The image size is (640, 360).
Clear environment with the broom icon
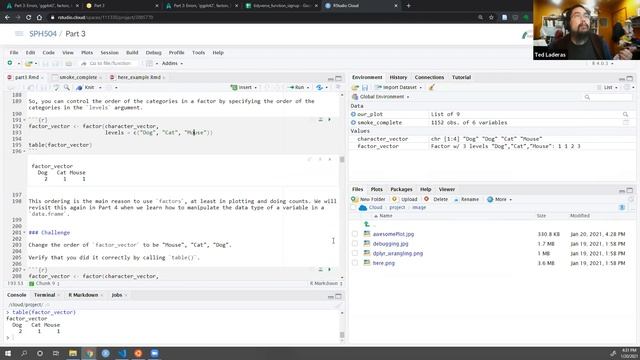[431, 87]
